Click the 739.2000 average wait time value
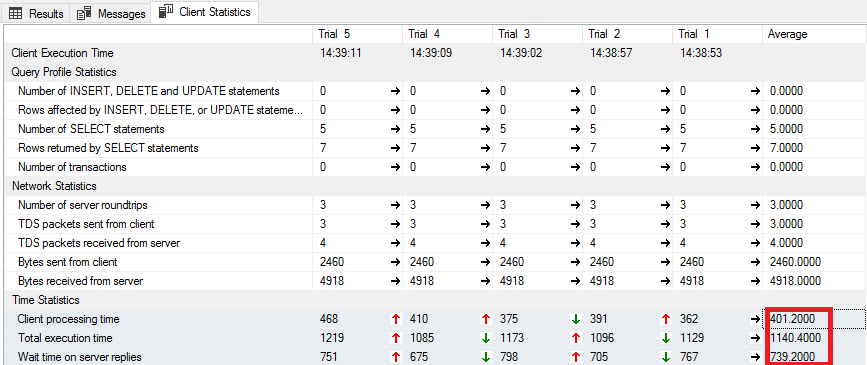This screenshot has width=867, height=365. pyautogui.click(x=792, y=357)
